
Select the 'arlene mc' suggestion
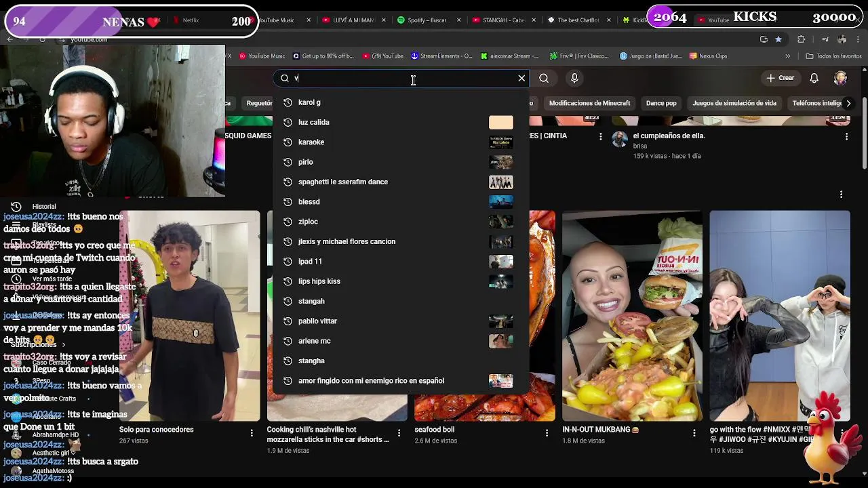(401, 341)
